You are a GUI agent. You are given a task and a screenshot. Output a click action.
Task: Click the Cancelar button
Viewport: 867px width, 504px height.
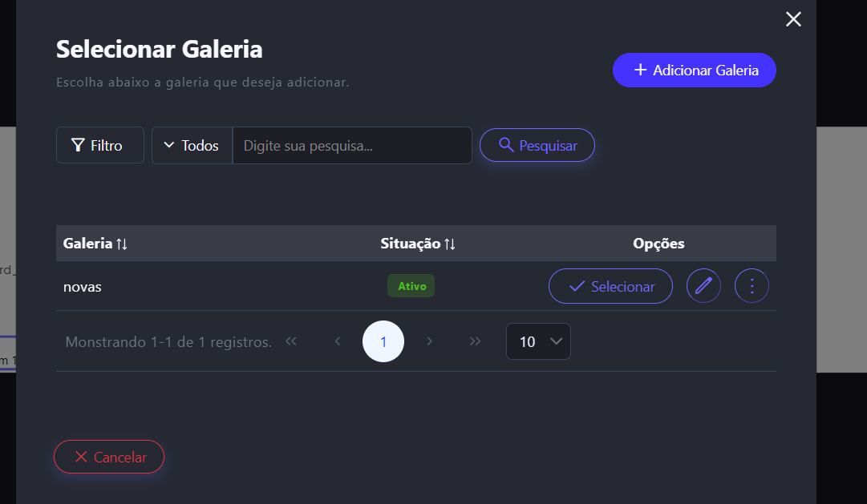[x=109, y=457]
